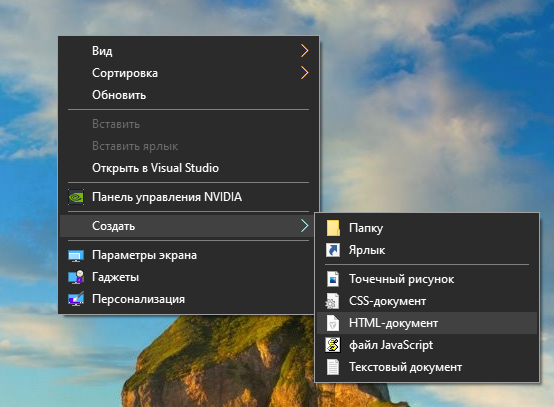Create a new Папку folder
The image size is (554, 407).
[427, 228]
